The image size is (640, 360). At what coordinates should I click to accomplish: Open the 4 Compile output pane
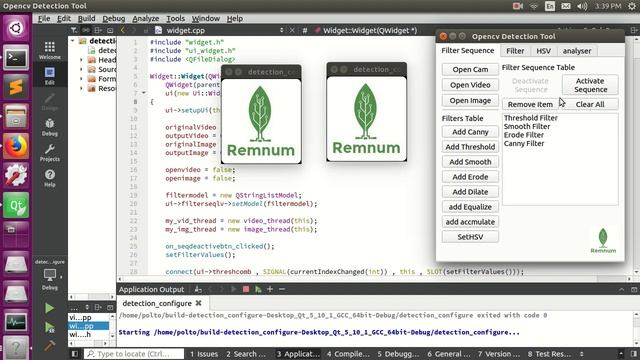click(348, 354)
